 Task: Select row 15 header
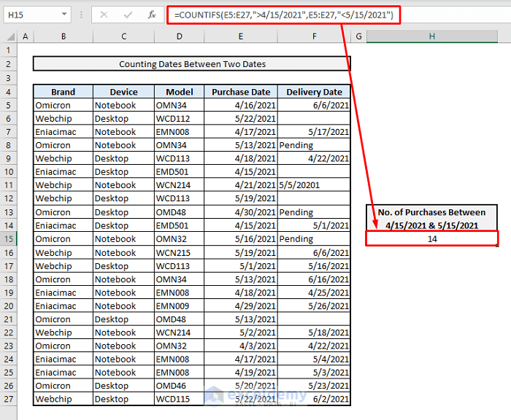click(9, 239)
